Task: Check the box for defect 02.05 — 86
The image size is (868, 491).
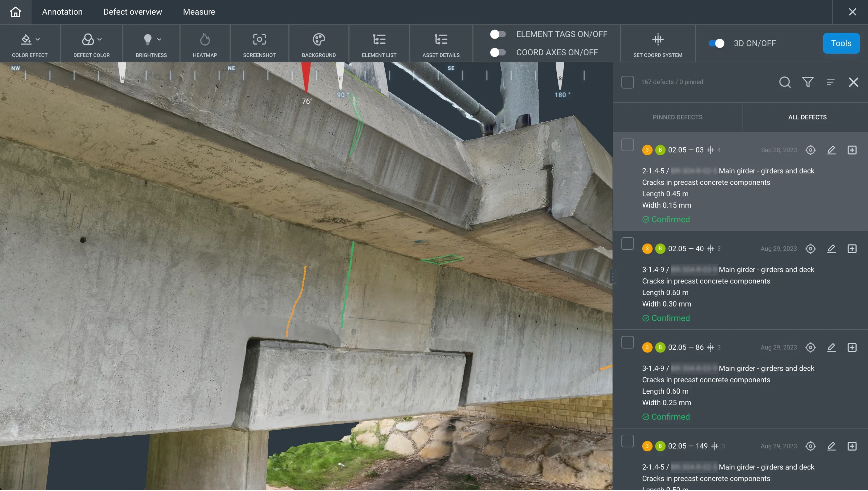Action: [627, 343]
